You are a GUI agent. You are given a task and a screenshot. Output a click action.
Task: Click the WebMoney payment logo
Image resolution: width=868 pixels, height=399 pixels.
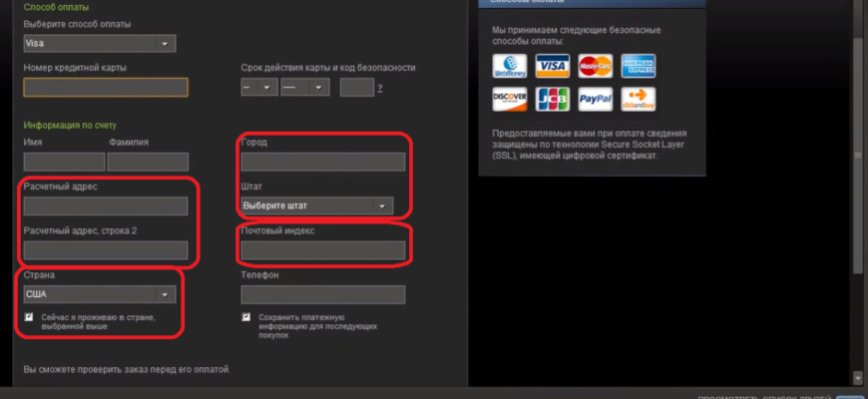click(509, 66)
